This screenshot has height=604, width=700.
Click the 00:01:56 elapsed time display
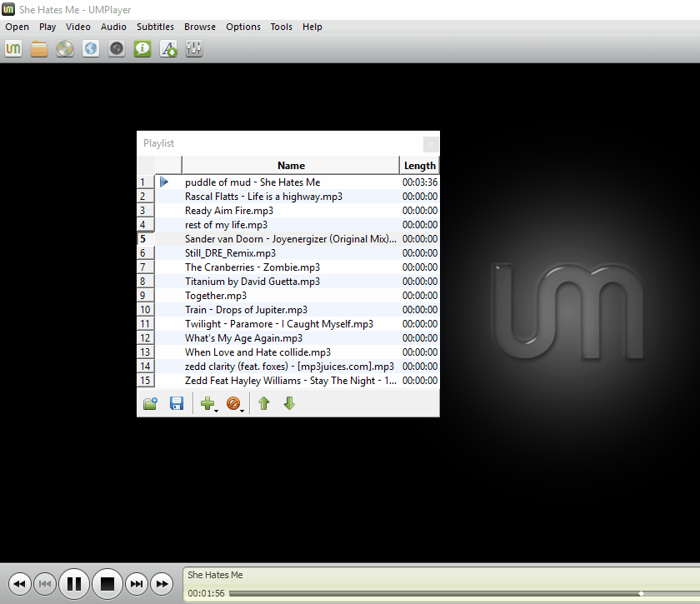point(206,593)
